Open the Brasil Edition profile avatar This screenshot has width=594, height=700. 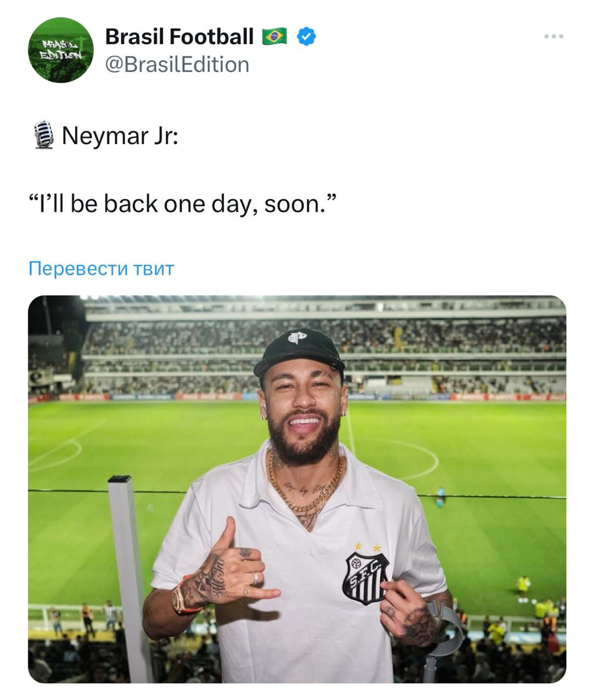(x=61, y=50)
